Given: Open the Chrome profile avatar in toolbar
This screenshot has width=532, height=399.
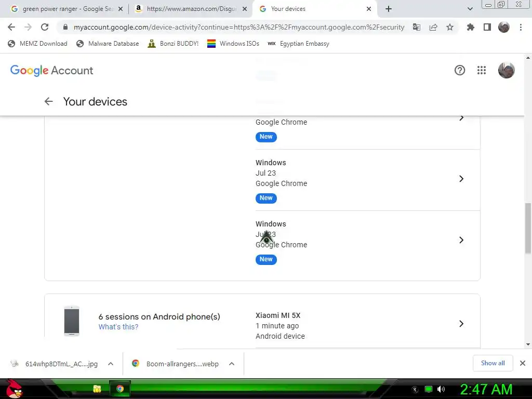Looking at the screenshot, I should [x=504, y=27].
